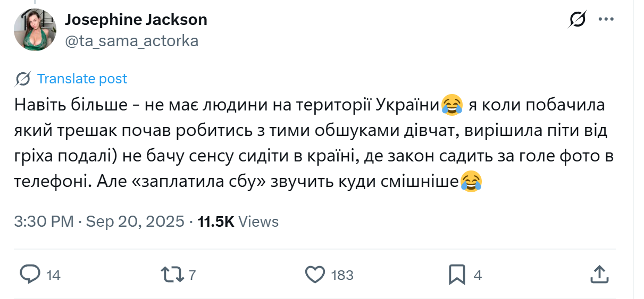This screenshot has height=299, width=644.
Task: Open the @ta_sama_actorka handle link
Action: click(131, 41)
